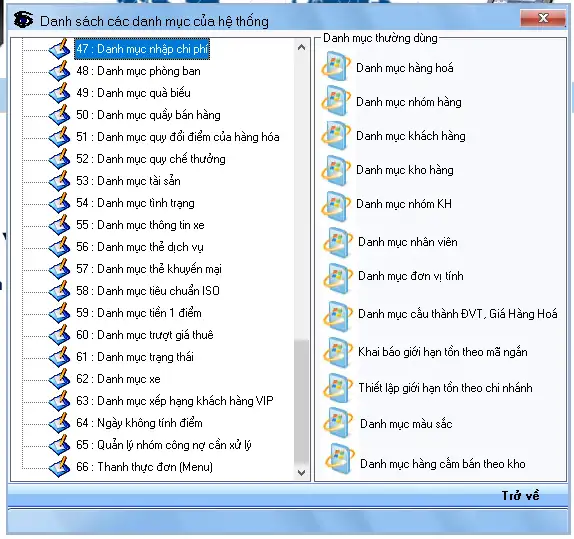The height and width of the screenshot is (539, 574).
Task: Click icon for Danh mục cấu thành ĐVT, Giá Hàng Hoá
Action: point(338,316)
